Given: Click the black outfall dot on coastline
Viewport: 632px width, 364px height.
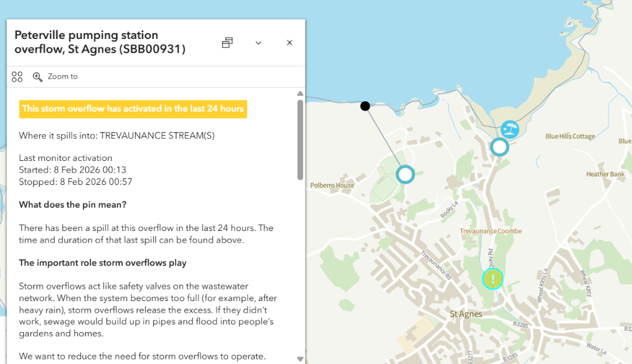Looking at the screenshot, I should click(365, 106).
